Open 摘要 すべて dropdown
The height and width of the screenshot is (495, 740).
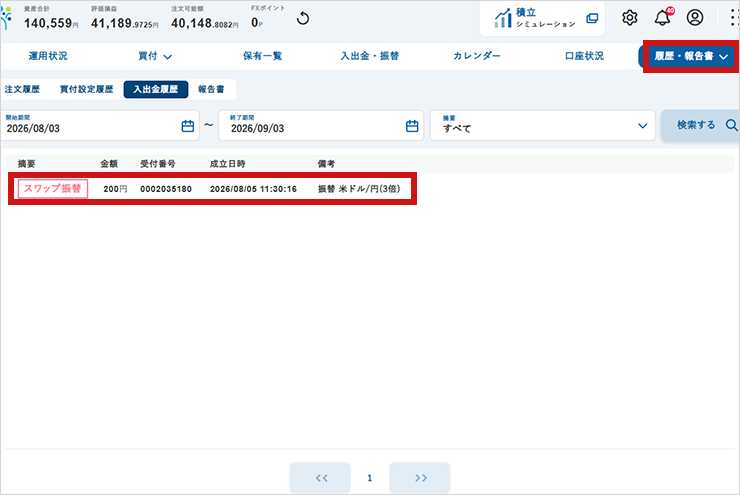coord(542,125)
